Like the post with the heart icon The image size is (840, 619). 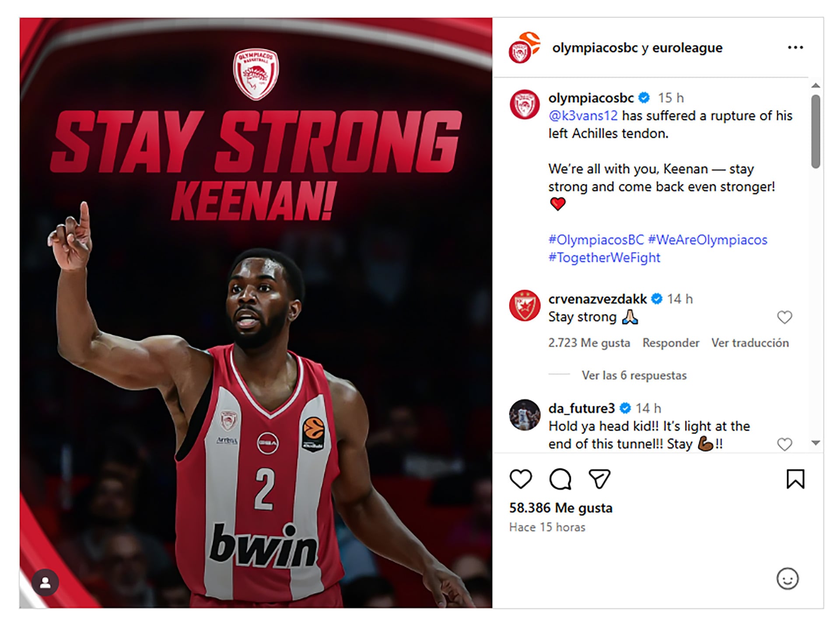pyautogui.click(x=521, y=479)
